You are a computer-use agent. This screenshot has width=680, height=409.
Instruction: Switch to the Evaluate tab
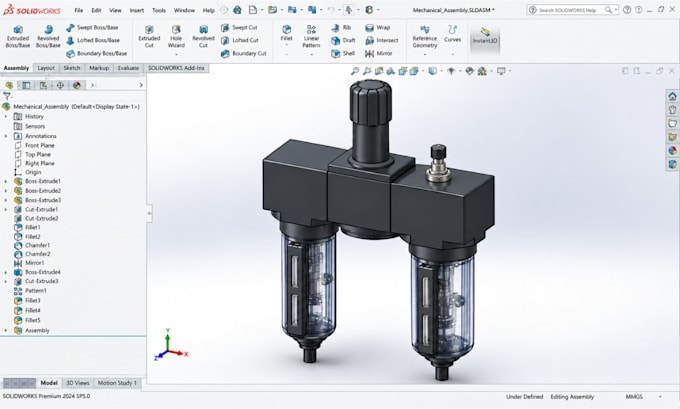coord(128,68)
